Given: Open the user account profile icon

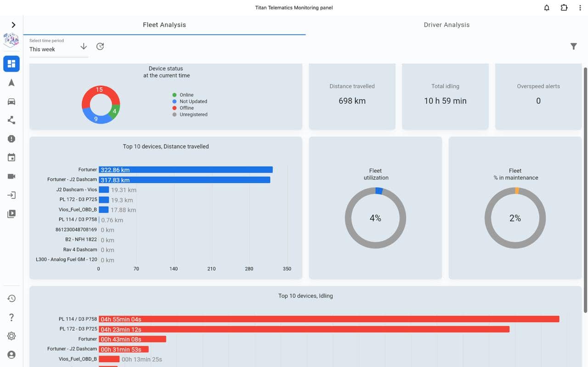Looking at the screenshot, I should point(11,355).
